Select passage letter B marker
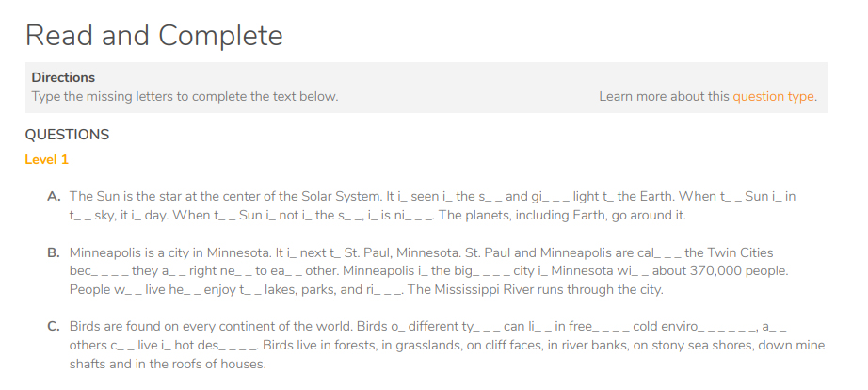 (54, 252)
